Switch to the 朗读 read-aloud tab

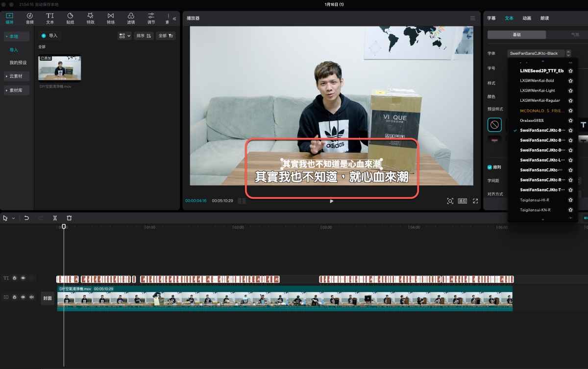544,18
